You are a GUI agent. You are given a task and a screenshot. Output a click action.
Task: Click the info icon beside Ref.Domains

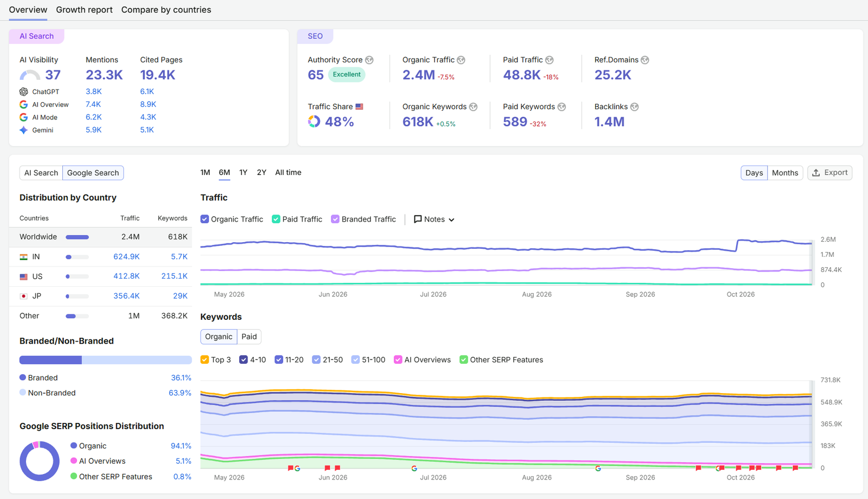click(645, 60)
